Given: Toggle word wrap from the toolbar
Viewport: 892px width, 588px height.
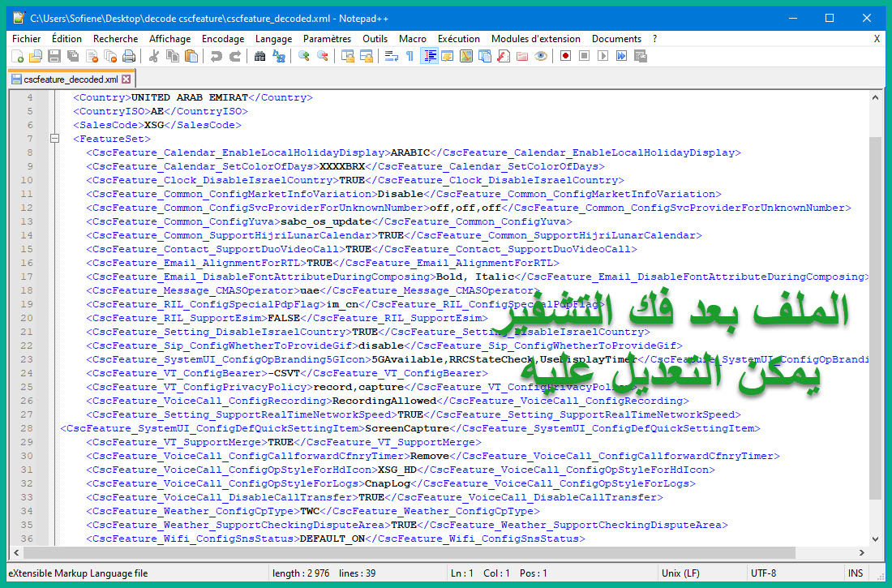Looking at the screenshot, I should [392, 56].
